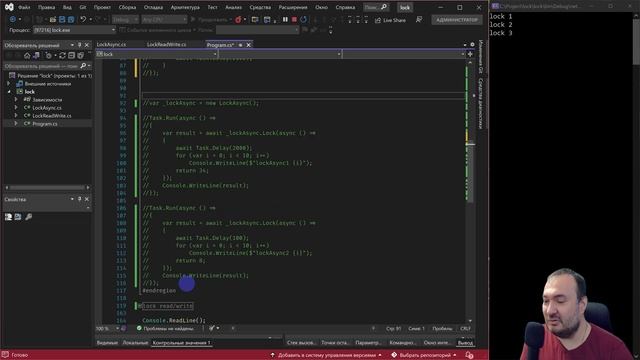
Task: Click the editor vertical scrollbar thumb
Action: (470, 171)
